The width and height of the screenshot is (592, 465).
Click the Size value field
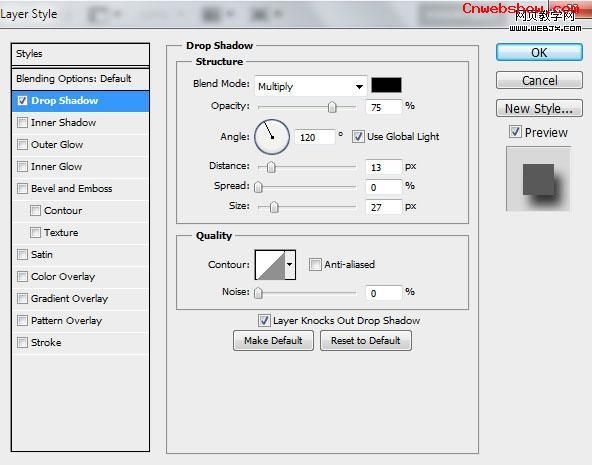click(383, 207)
